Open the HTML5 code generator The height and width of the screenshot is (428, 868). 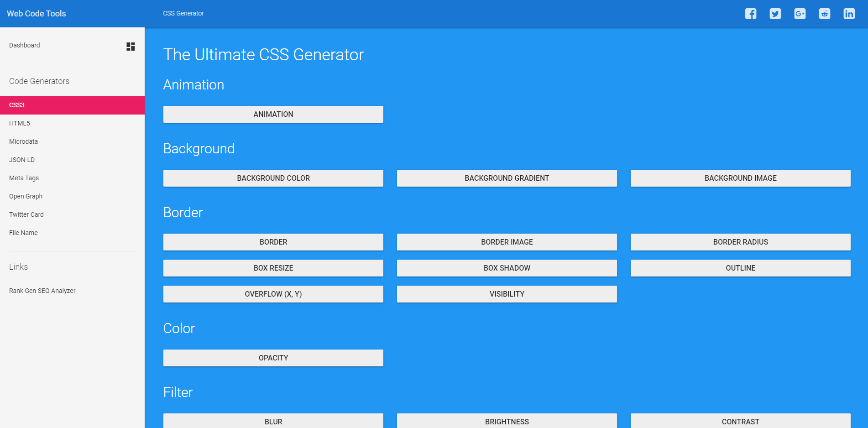[72, 123]
